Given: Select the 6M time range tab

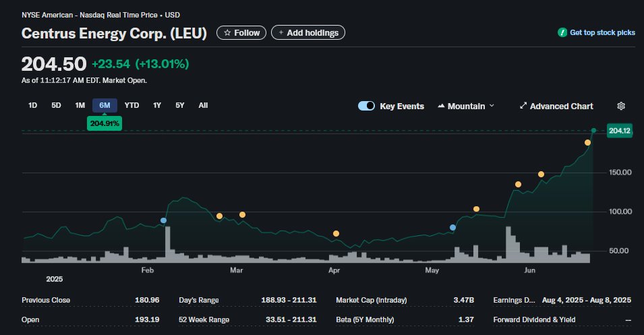Looking at the screenshot, I should 105,106.
